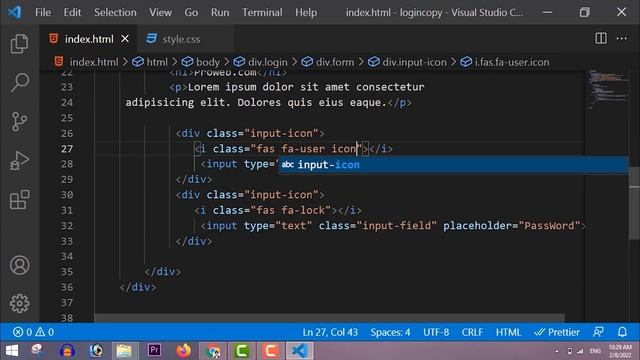Select index.html in the breadcrumb
This screenshot has width=640, height=360.
point(86,62)
